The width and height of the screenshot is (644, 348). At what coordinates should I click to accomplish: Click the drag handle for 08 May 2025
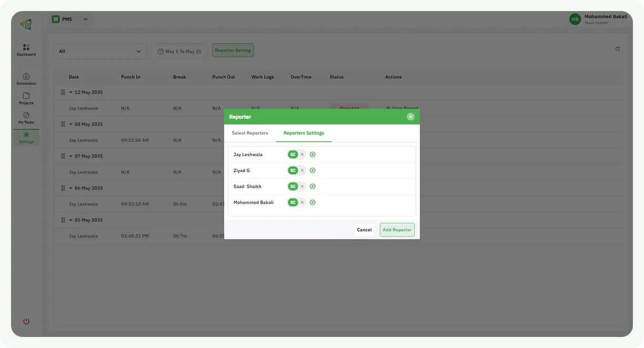(x=63, y=124)
